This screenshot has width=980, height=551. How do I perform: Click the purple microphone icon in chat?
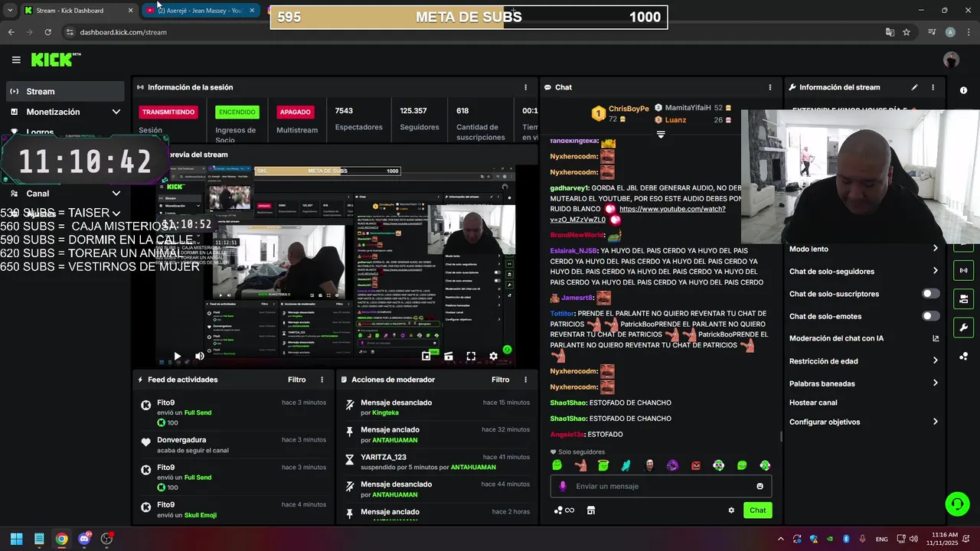click(563, 486)
